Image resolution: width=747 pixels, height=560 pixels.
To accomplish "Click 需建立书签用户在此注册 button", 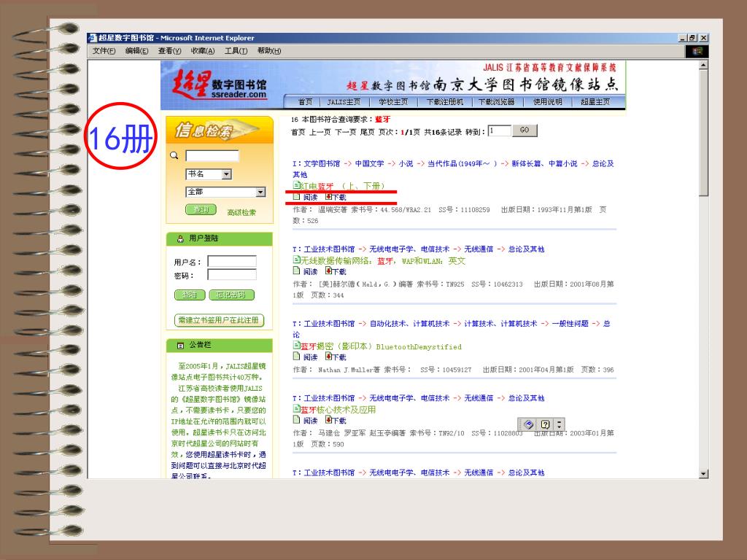I will tap(219, 321).
